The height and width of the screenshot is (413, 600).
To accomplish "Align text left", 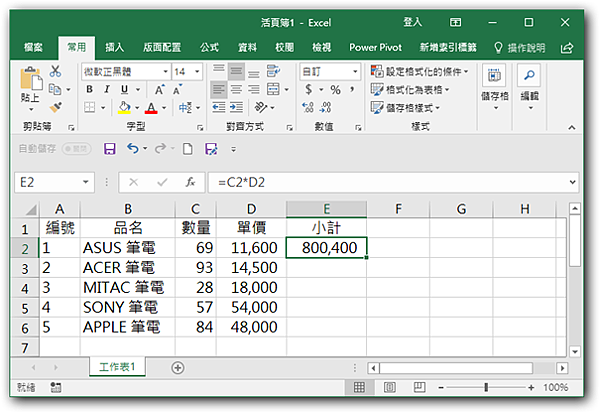I will [218, 90].
